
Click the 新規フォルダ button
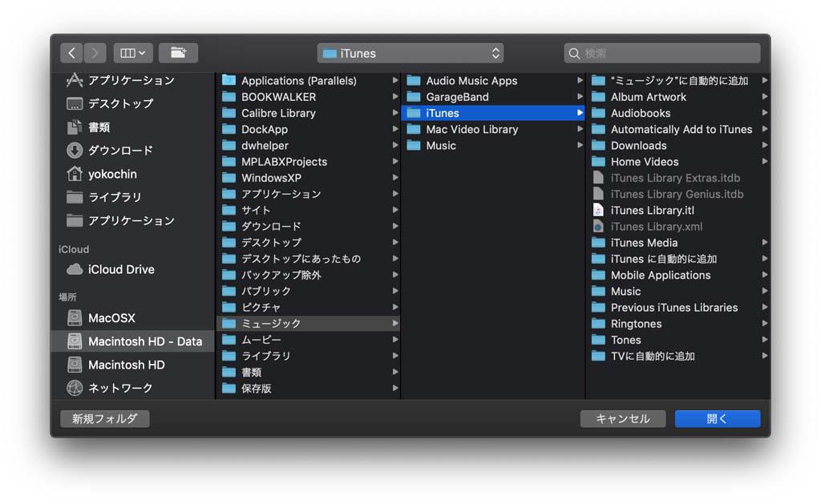105,419
